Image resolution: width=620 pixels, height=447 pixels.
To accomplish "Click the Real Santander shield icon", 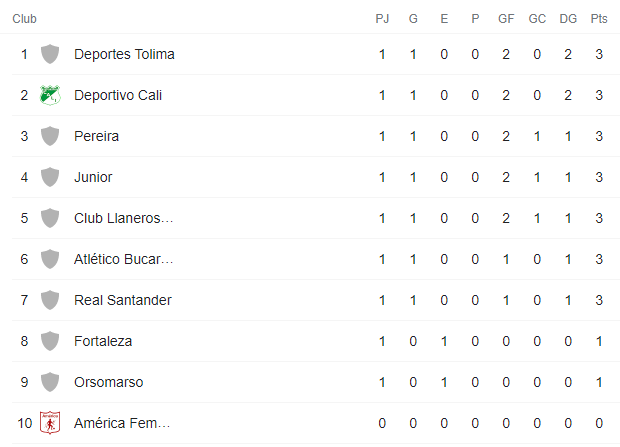I will (x=50, y=300).
